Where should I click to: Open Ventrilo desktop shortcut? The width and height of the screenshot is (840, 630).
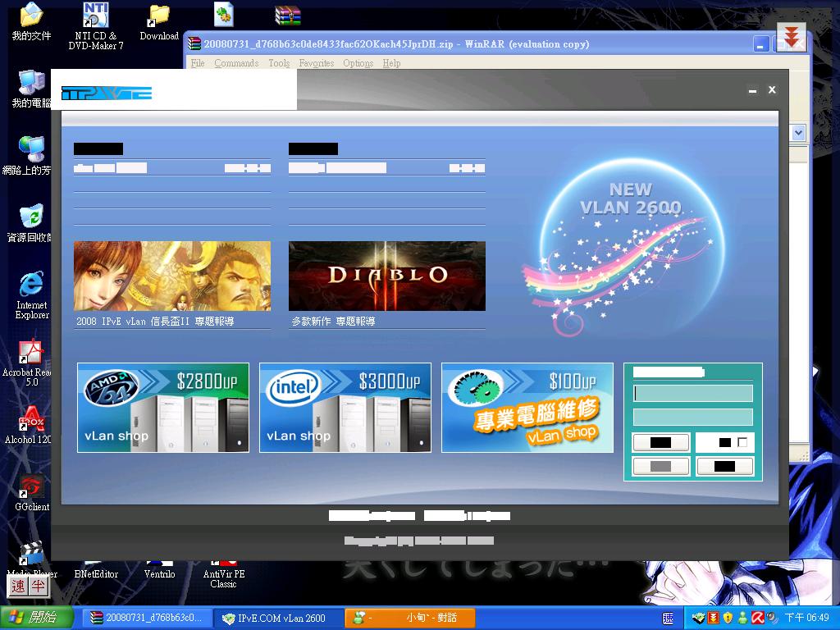[x=159, y=571]
